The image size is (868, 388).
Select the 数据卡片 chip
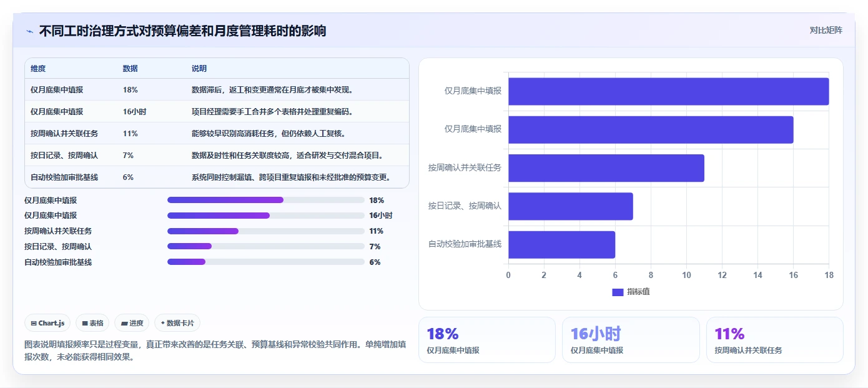click(x=177, y=323)
